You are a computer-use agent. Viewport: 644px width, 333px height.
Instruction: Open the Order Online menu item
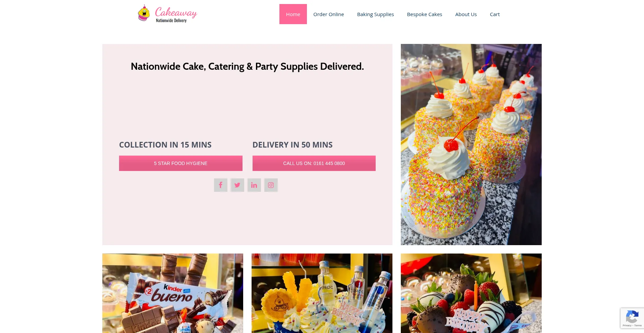pyautogui.click(x=329, y=14)
